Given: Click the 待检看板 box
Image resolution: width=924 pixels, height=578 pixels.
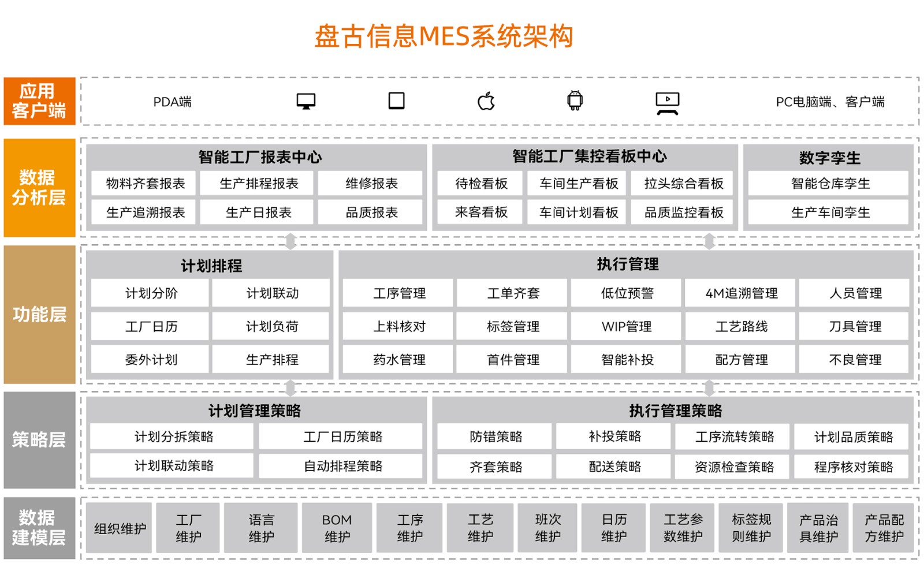Looking at the screenshot, I should pos(481,184).
